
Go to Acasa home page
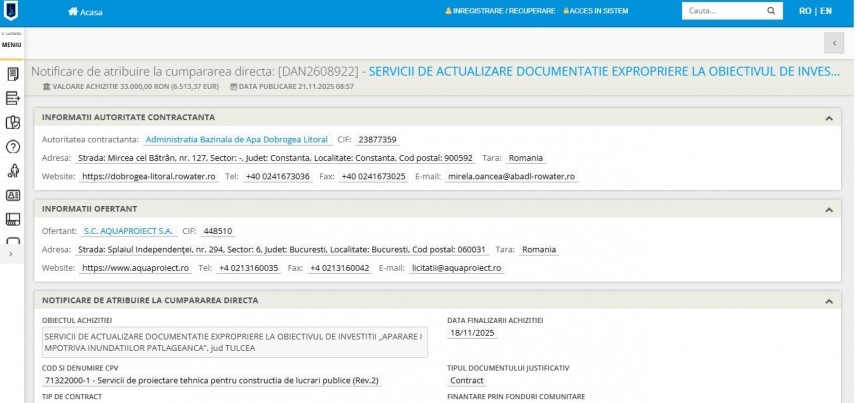point(85,12)
